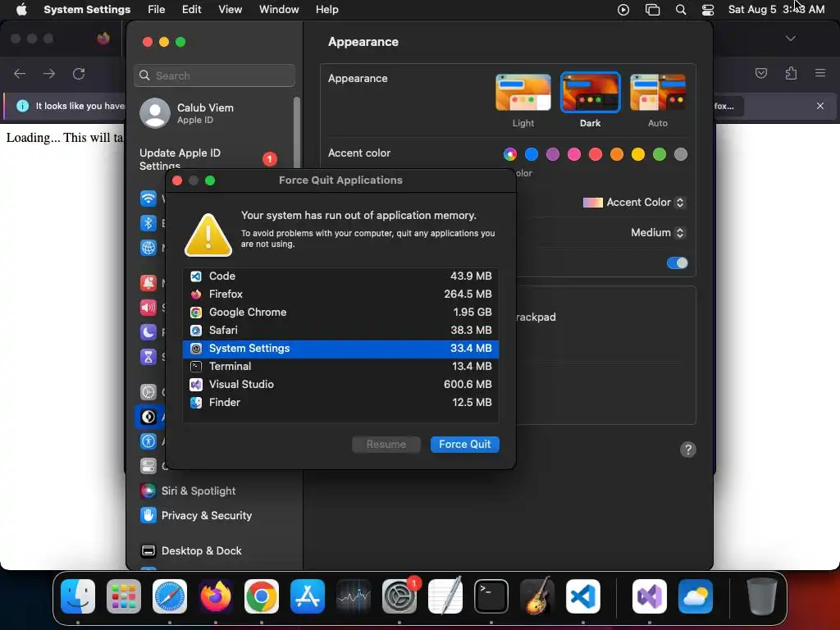
Task: Pick the yellow accent color
Action: coord(638,154)
